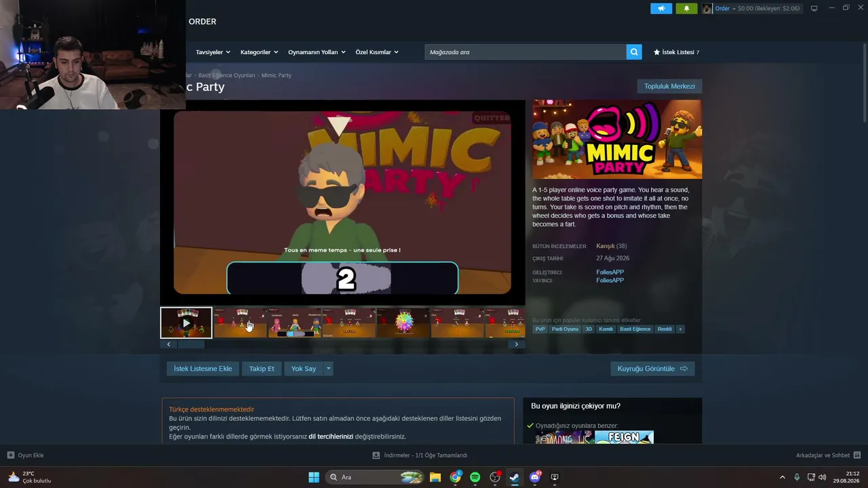
Task: Click the dil tercihlerinizi language preferences link
Action: pyautogui.click(x=331, y=436)
